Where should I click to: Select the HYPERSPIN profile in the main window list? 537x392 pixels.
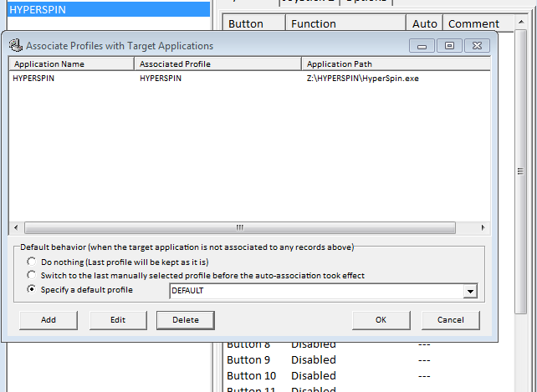109,9
